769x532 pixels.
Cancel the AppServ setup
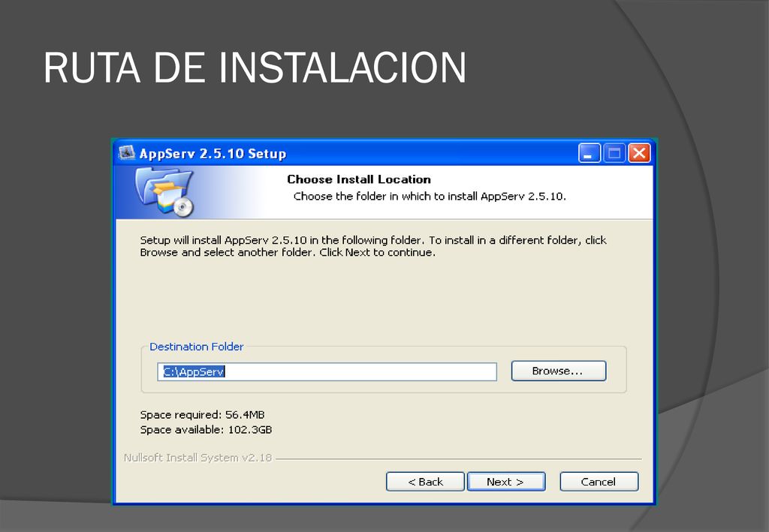(x=599, y=482)
